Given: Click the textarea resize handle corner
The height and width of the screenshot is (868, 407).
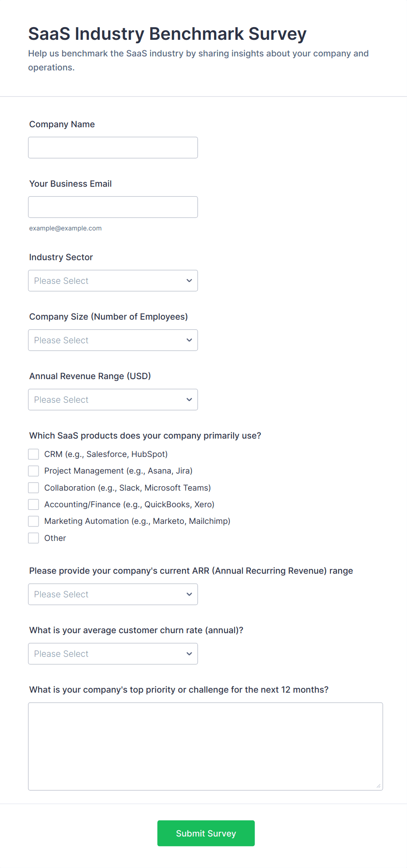Looking at the screenshot, I should pos(379,786).
